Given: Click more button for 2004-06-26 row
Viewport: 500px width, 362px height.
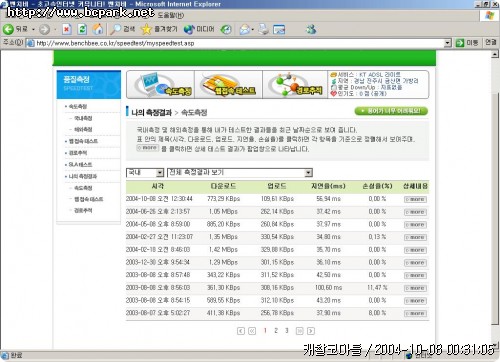Looking at the screenshot, I should [x=415, y=212].
